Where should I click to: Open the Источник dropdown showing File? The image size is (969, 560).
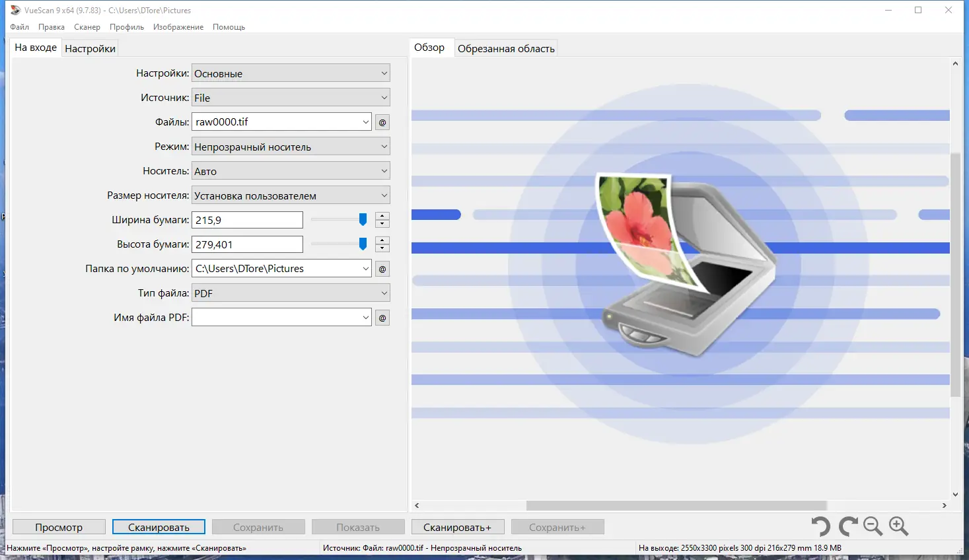coord(291,98)
